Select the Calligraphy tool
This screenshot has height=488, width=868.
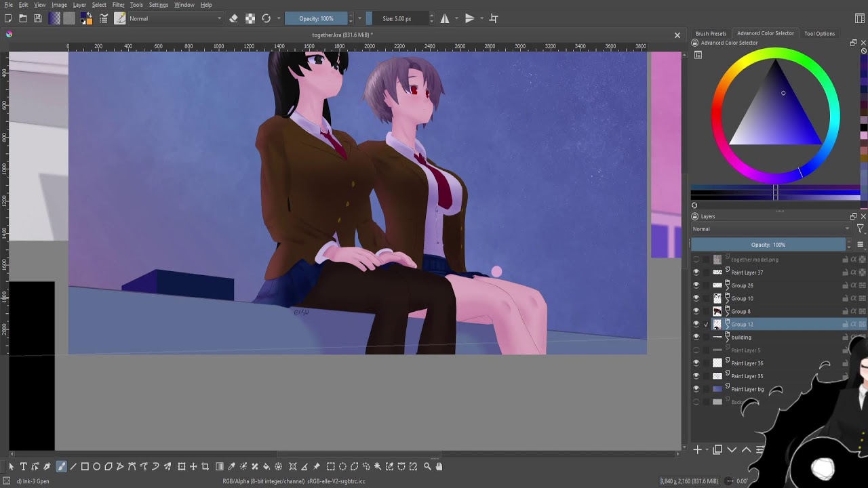[47, 466]
